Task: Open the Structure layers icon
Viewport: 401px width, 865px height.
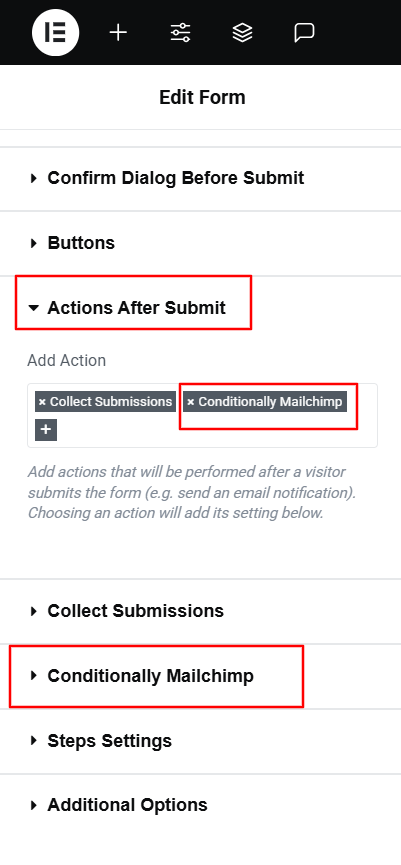Action: (x=242, y=33)
